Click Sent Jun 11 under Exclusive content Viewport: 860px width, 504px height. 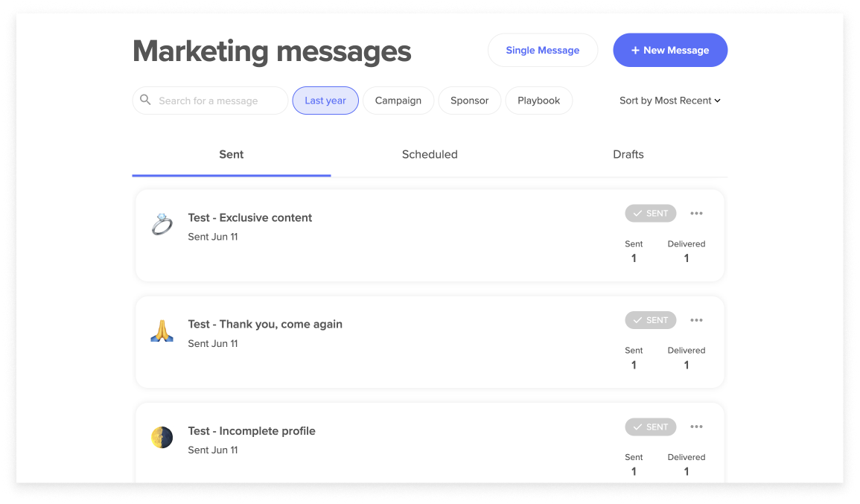pyautogui.click(x=213, y=237)
